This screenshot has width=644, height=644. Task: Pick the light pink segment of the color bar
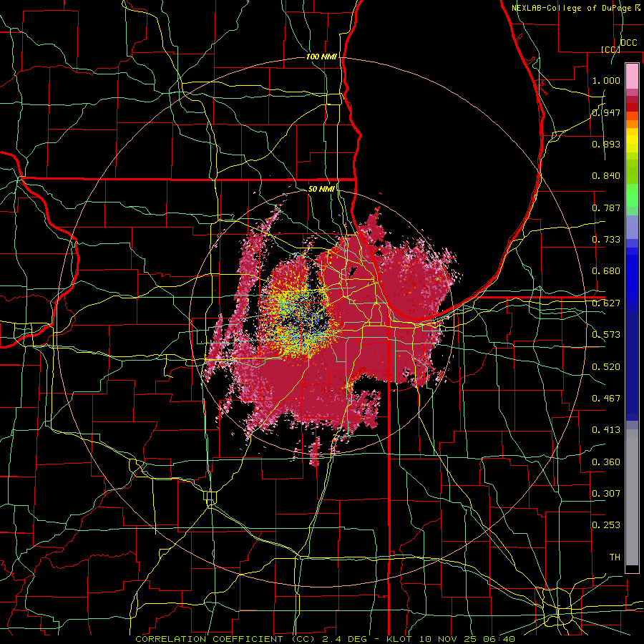[x=632, y=76]
